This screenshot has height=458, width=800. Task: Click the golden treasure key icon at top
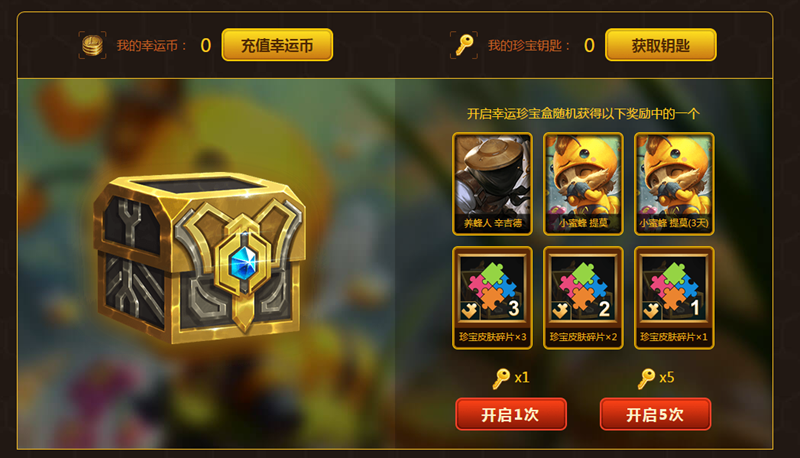pyautogui.click(x=464, y=45)
